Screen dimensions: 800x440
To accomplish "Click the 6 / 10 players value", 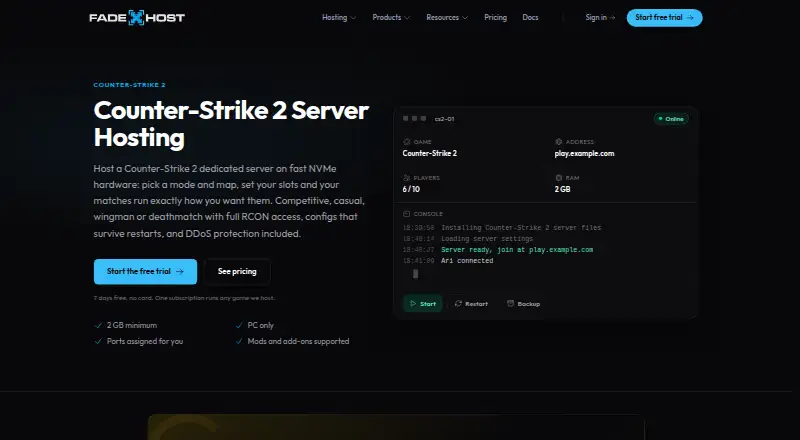I will click(411, 189).
